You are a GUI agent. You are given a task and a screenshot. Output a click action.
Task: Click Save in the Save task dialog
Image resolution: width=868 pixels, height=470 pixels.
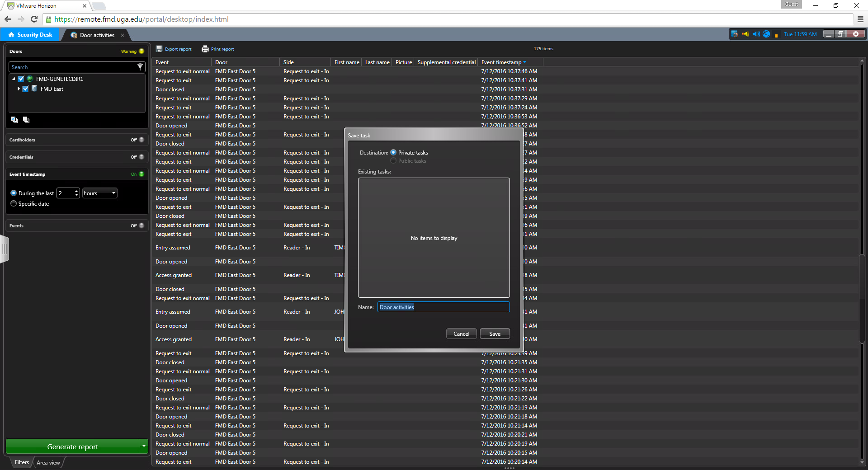tap(495, 334)
